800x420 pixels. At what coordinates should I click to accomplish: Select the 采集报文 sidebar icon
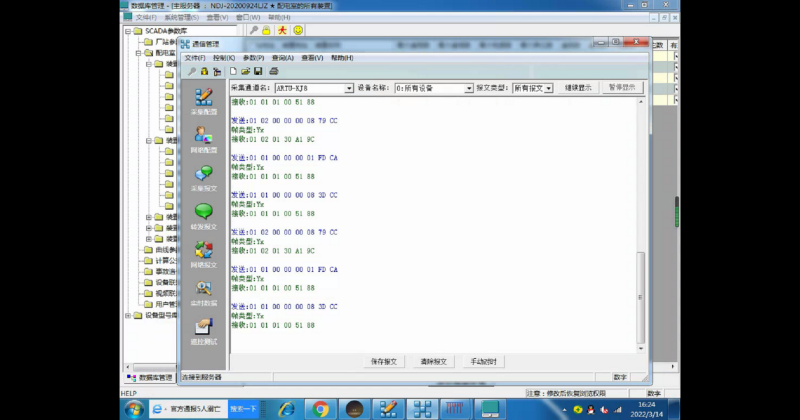click(204, 178)
